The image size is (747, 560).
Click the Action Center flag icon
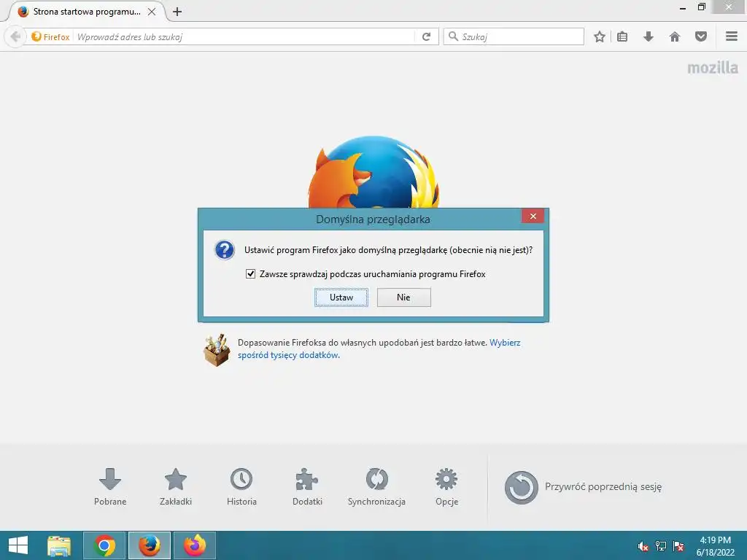(678, 546)
